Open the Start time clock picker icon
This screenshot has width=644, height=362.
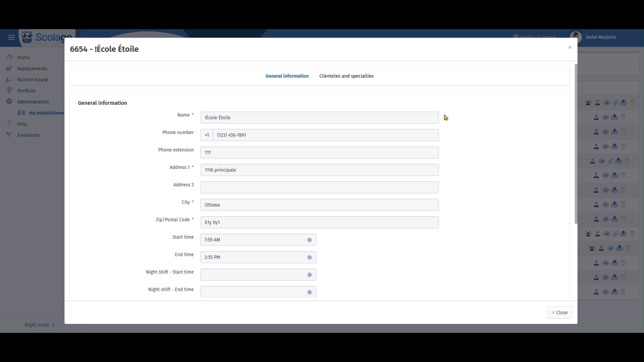click(309, 240)
